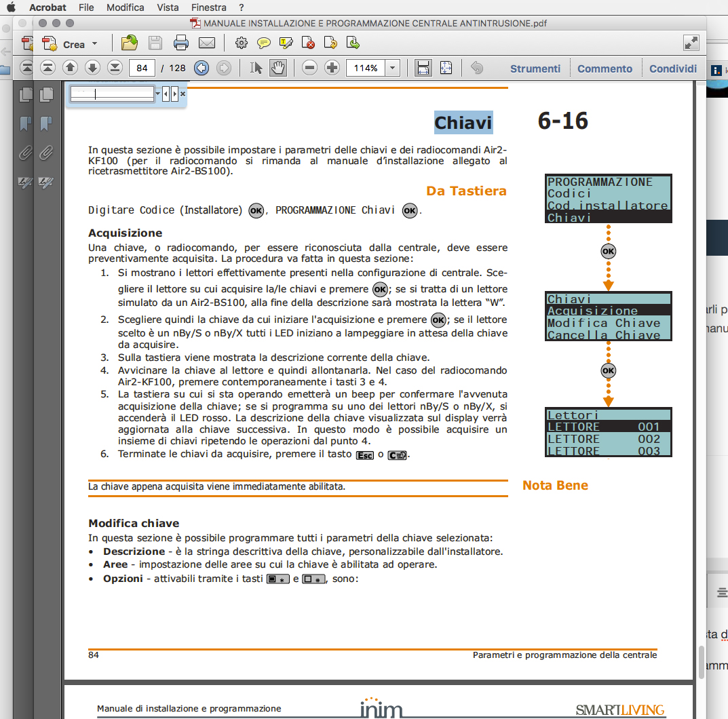Find the next match, right arrow
This screenshot has width=728, height=719.
(174, 94)
